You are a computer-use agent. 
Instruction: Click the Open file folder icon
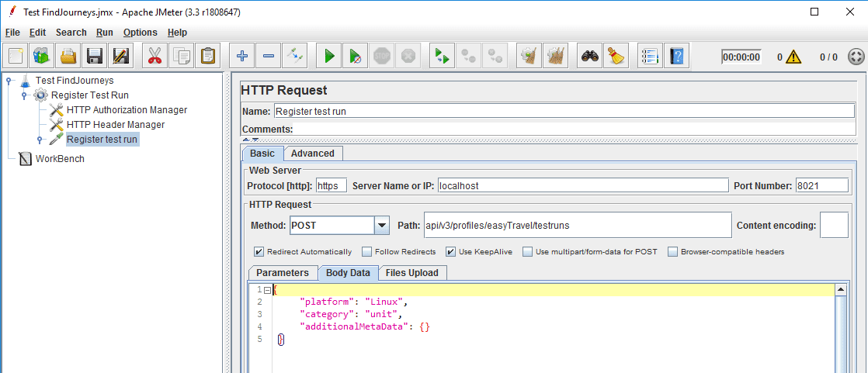(68, 56)
